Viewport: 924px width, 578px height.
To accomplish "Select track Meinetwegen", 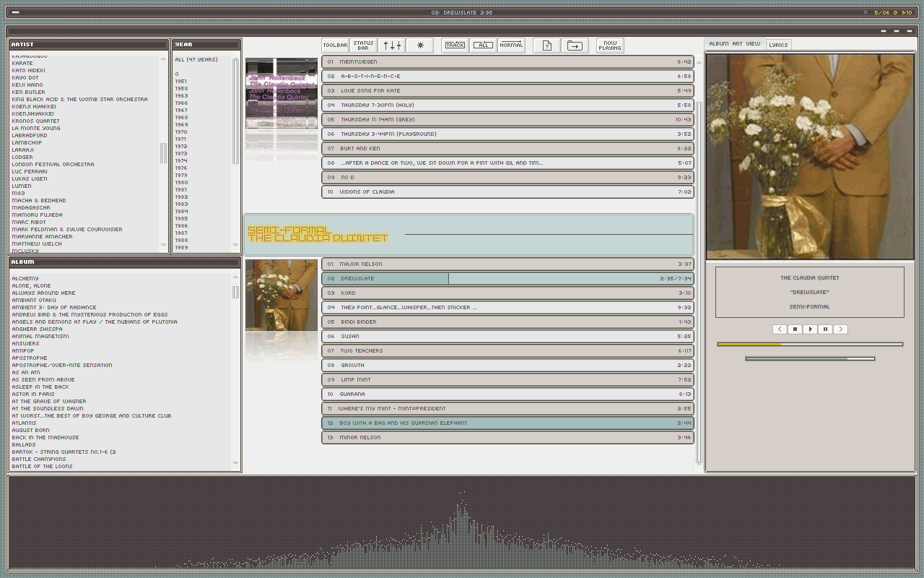I will click(x=507, y=61).
